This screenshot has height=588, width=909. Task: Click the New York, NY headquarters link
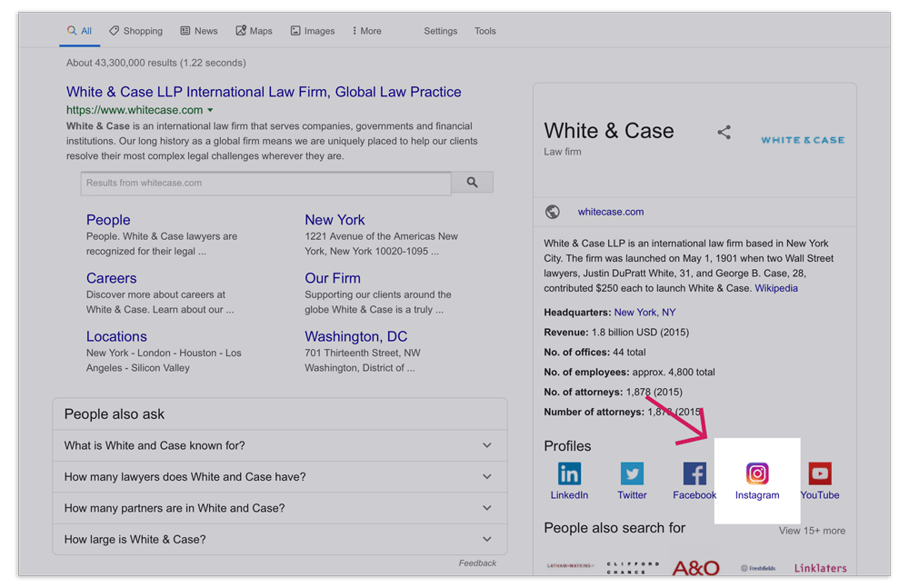click(644, 312)
